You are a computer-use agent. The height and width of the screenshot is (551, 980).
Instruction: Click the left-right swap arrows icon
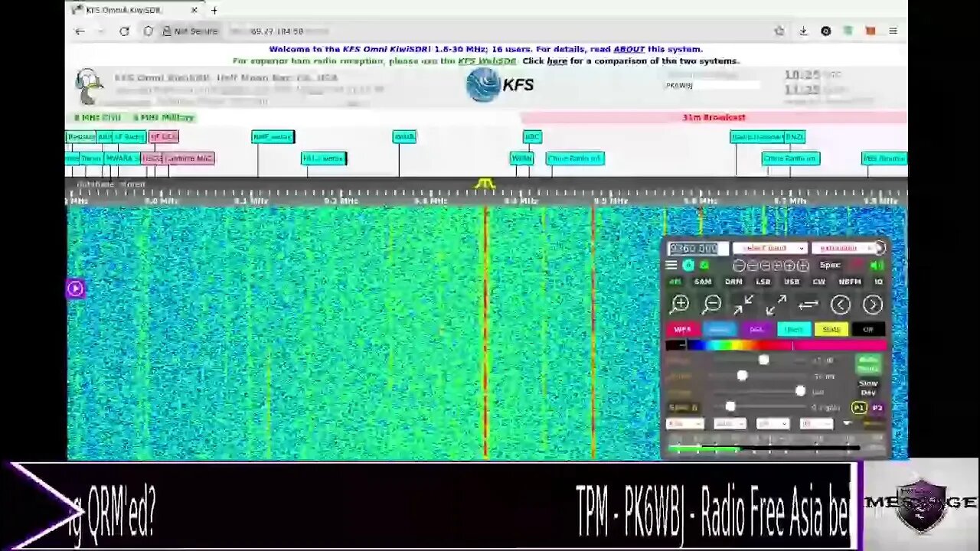[808, 305]
